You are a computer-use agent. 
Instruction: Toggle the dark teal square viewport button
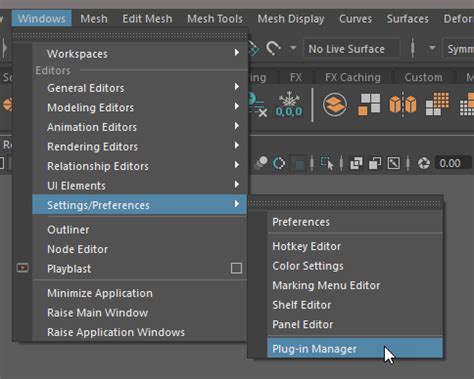pos(299,164)
